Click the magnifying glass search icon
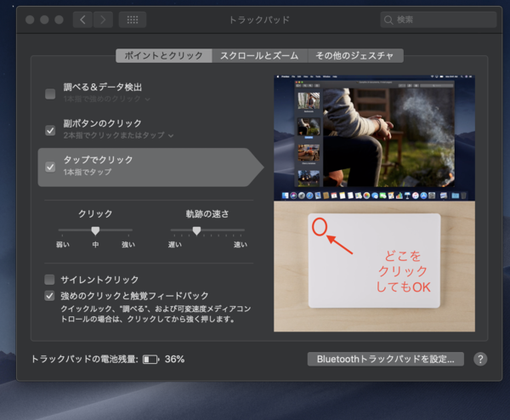This screenshot has height=420, width=510. (x=389, y=19)
